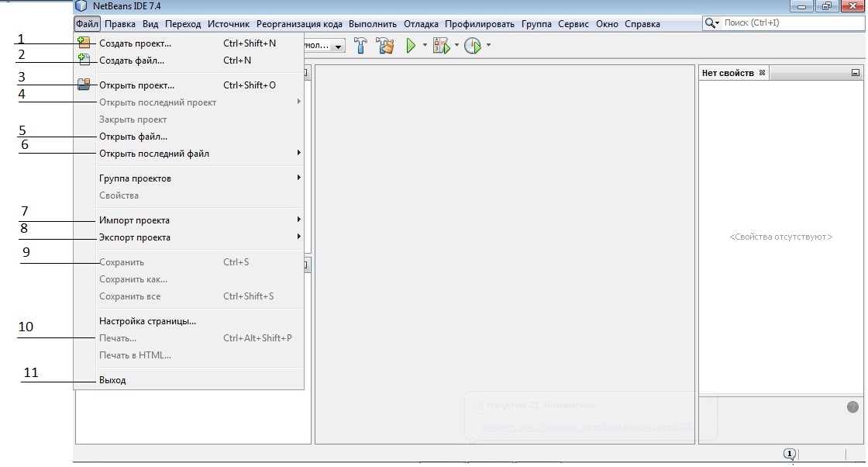Restore down the NetBeans window

click(x=826, y=6)
